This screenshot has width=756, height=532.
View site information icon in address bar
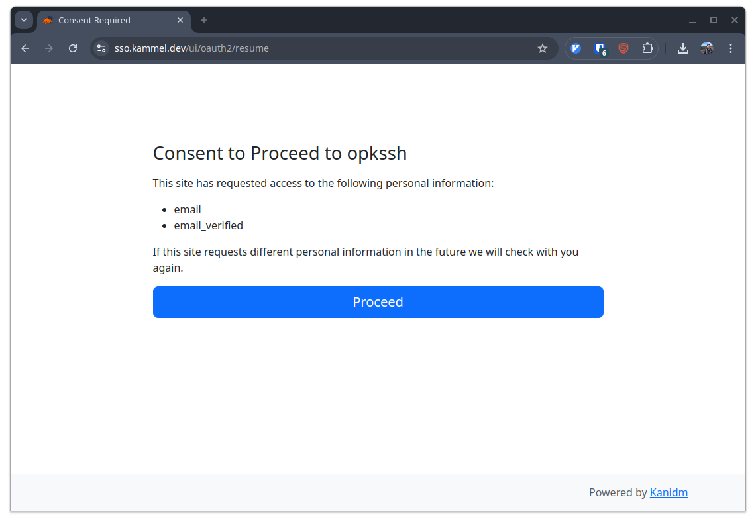coord(101,48)
